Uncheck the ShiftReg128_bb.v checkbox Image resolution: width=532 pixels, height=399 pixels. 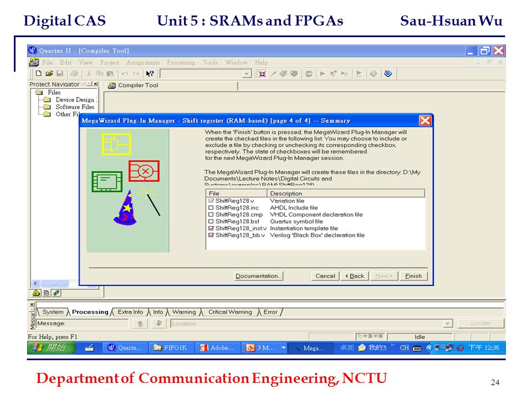[211, 235]
